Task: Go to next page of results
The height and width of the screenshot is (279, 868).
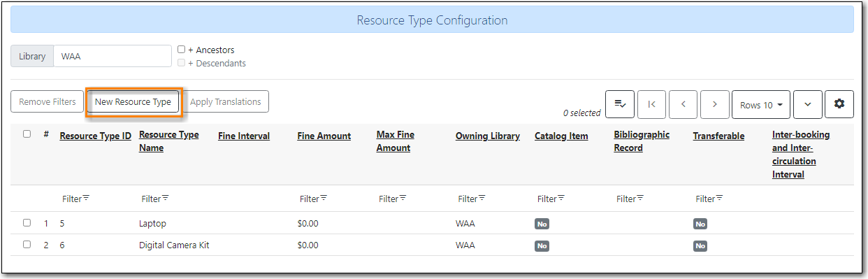Action: (715, 104)
